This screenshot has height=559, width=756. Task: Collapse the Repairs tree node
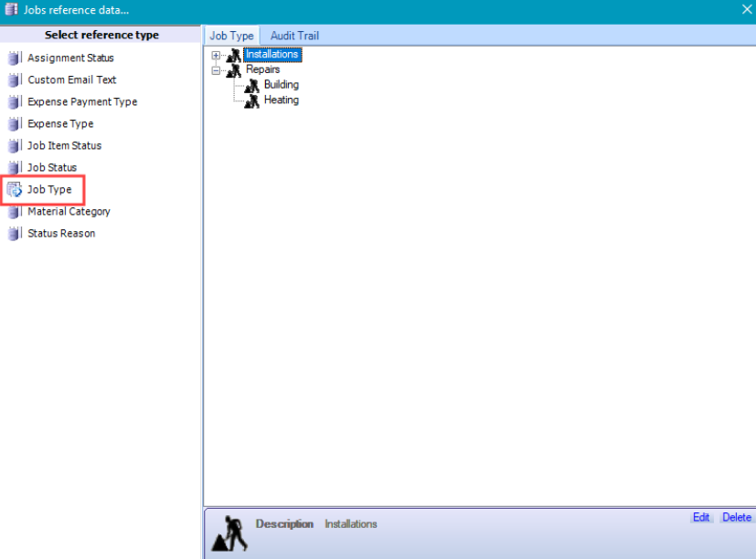click(217, 69)
